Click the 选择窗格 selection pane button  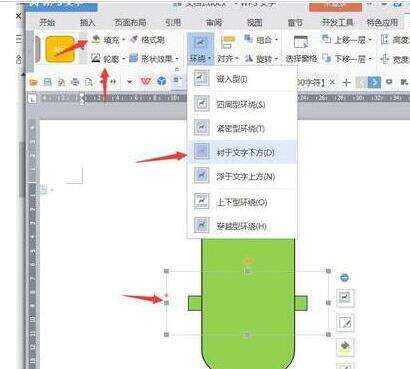pyautogui.click(x=301, y=49)
